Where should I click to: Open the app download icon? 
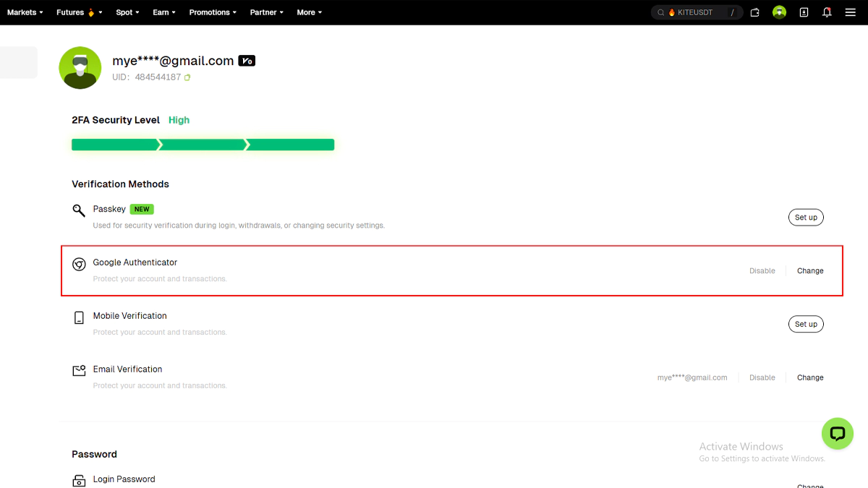click(x=804, y=12)
